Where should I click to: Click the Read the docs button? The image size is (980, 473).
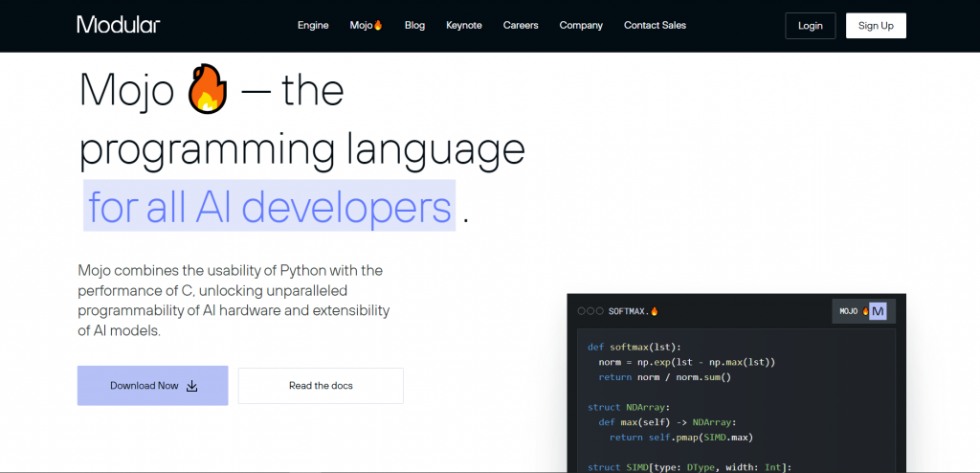tap(321, 386)
